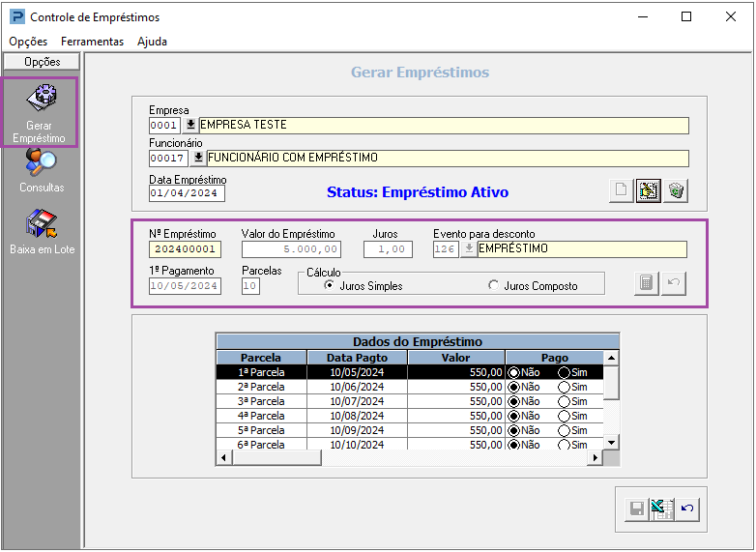Click the Data Empréstimo field 01/04/2024
The height and width of the screenshot is (552, 756).
[x=187, y=193]
